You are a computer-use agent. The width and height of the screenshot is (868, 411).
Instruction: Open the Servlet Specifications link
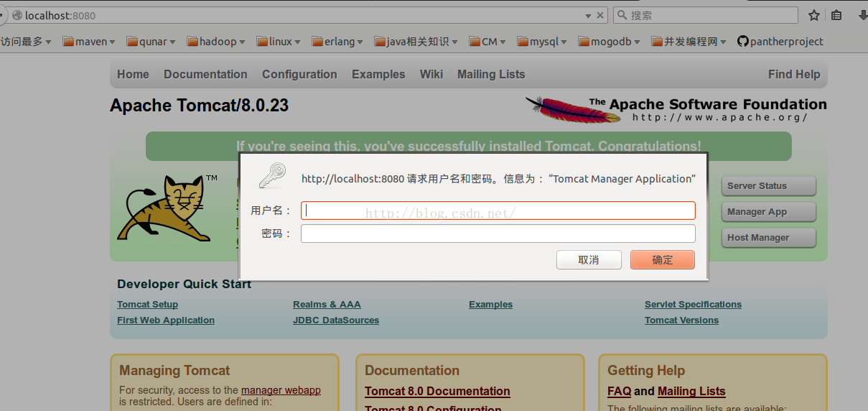coord(693,305)
